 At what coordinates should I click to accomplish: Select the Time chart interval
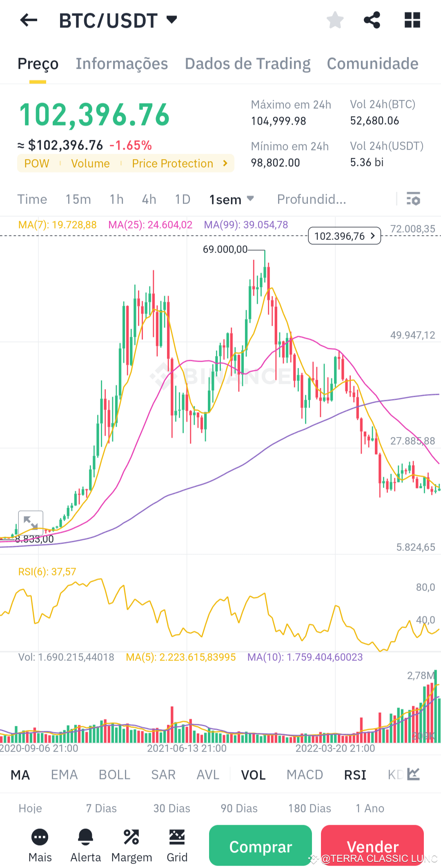tap(32, 199)
